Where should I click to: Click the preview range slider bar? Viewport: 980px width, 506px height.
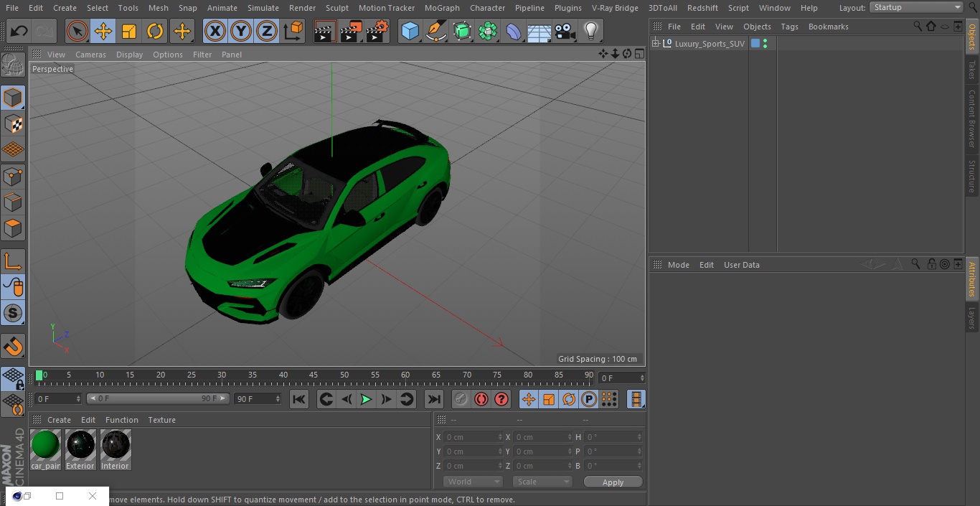coord(158,398)
